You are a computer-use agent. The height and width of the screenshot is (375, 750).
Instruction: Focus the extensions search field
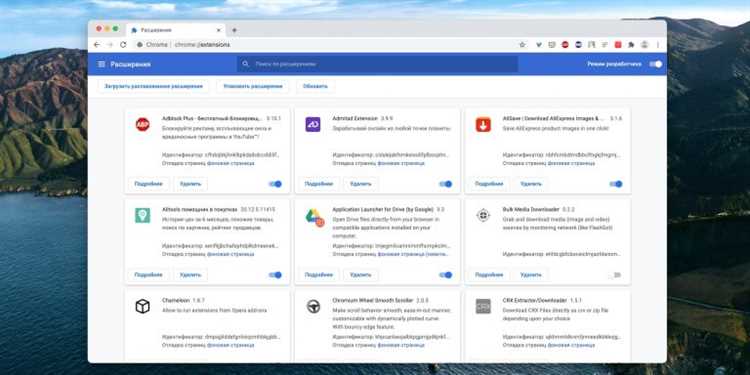[377, 64]
